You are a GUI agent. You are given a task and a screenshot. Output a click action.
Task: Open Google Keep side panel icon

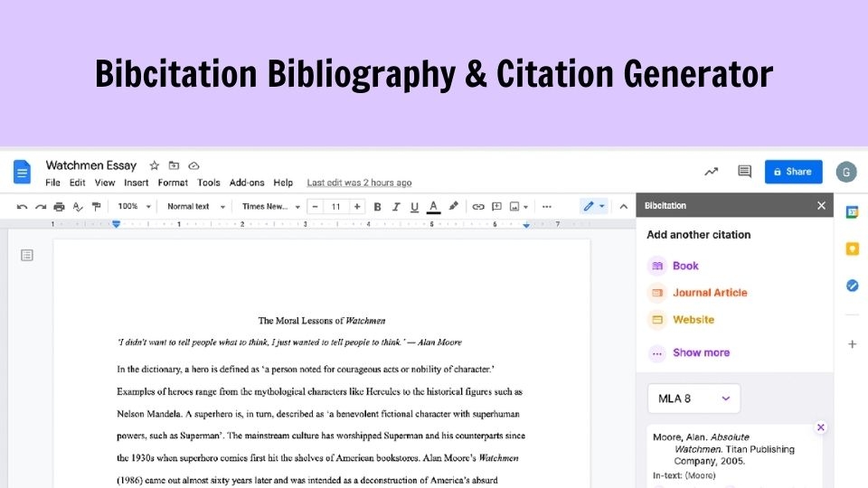(x=852, y=249)
